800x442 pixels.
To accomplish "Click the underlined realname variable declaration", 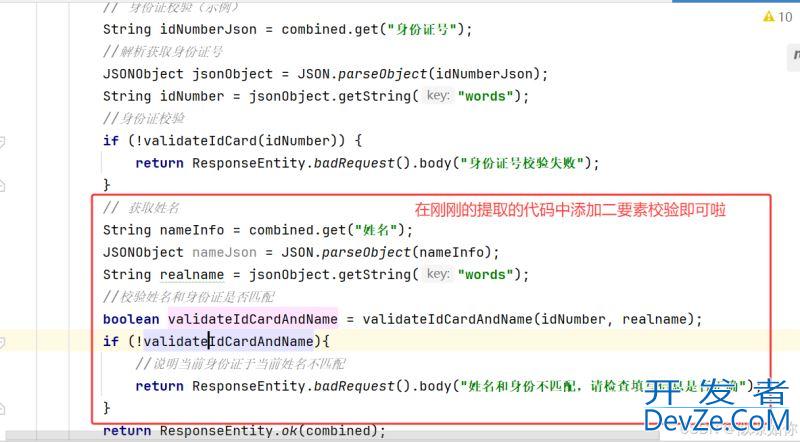I will pos(192,275).
